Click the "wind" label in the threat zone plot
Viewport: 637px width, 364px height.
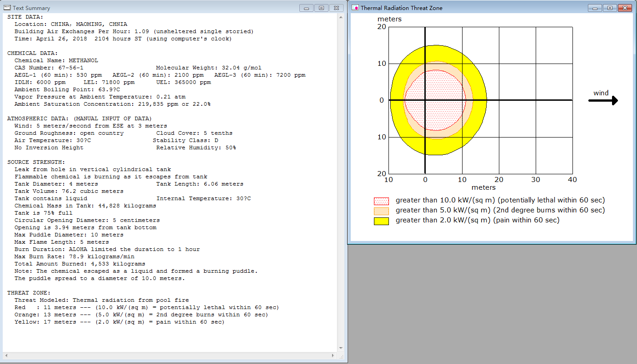(x=601, y=93)
